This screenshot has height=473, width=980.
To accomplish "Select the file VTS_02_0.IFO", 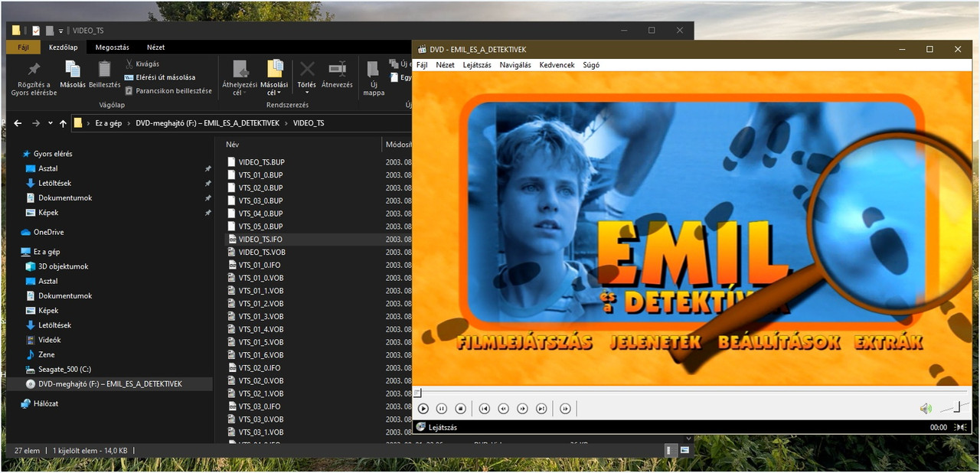I will point(260,367).
